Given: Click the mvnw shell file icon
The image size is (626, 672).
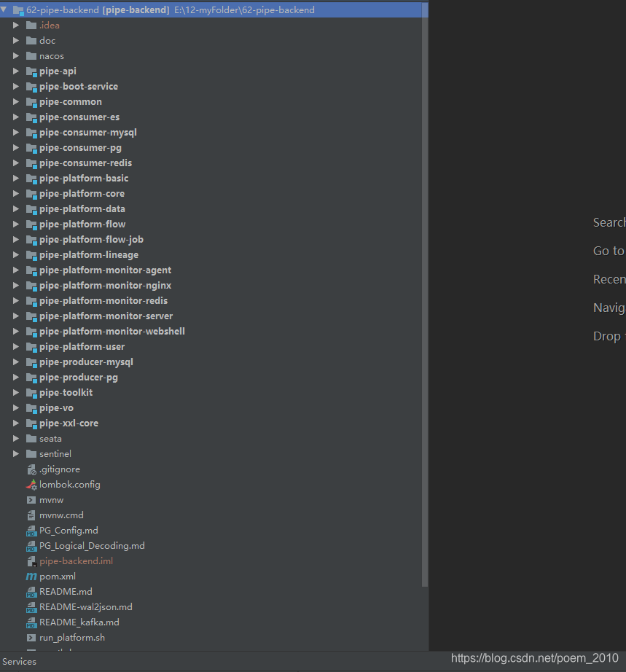Looking at the screenshot, I should [x=31, y=500].
